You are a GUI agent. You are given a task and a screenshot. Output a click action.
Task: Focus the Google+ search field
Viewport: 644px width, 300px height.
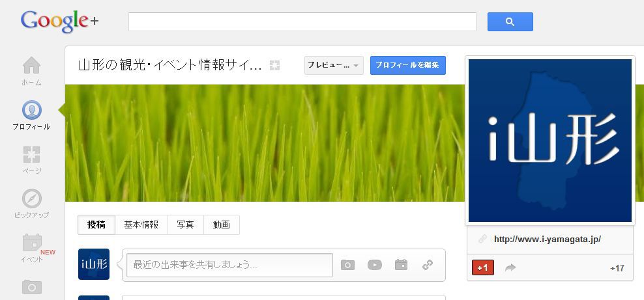coord(302,21)
